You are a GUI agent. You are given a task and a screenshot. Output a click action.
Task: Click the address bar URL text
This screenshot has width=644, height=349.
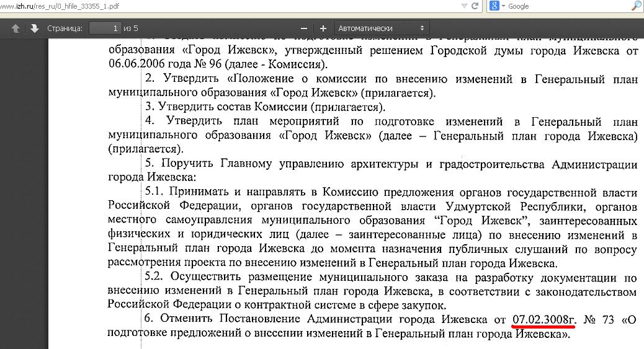point(60,6)
